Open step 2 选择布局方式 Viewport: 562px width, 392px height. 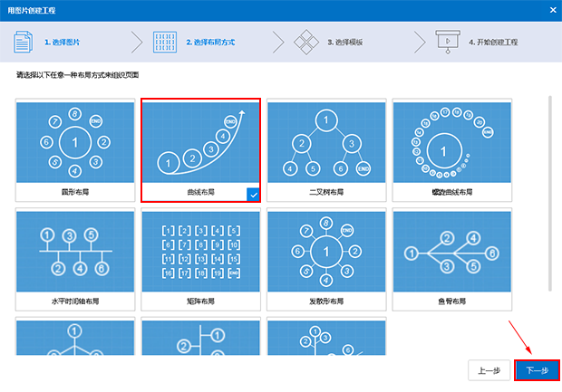click(x=210, y=43)
